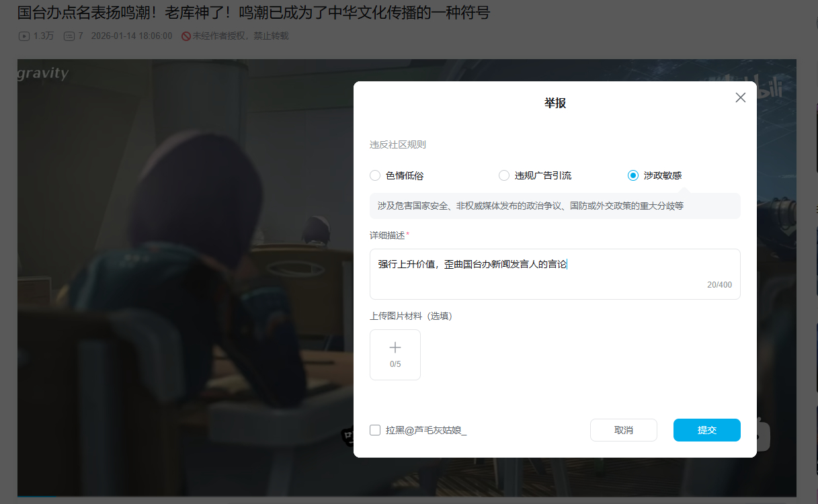Click the 未经作者授权，禁止转载 notice text

tap(240, 36)
